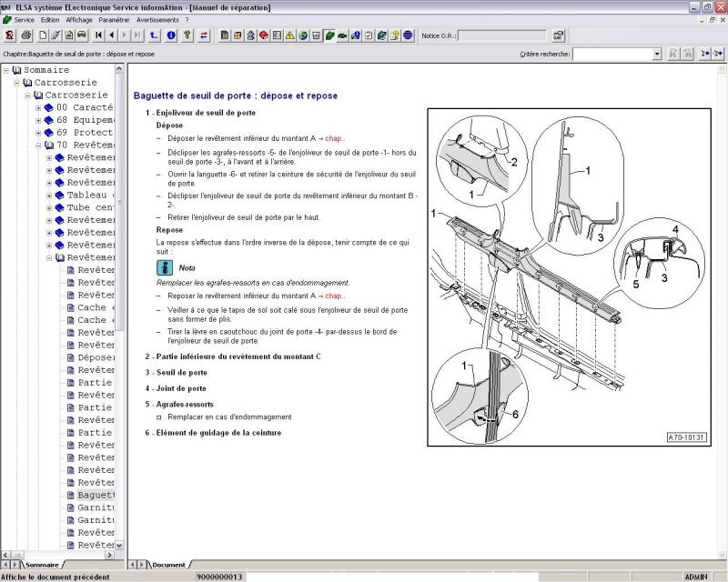Select the 'Baguet' tree item in sidebar
Screen dimensions: 728x582
(96, 496)
